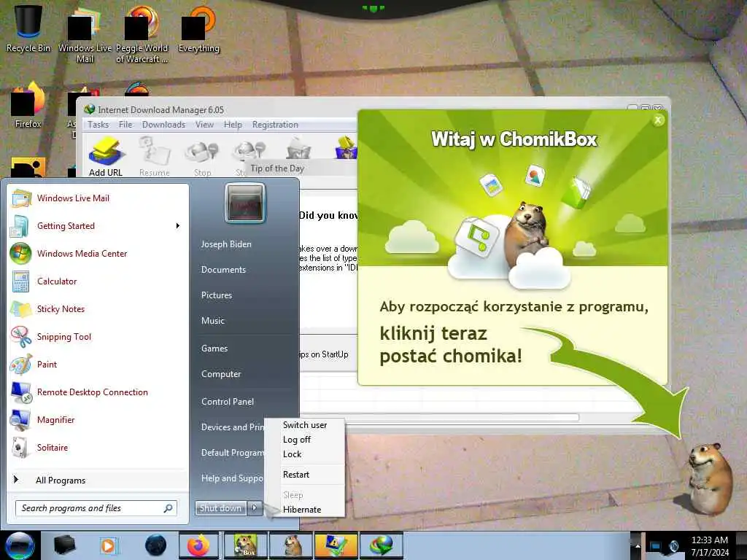Select Log off from power menu
Viewport: 747px width, 560px height.
(305, 440)
